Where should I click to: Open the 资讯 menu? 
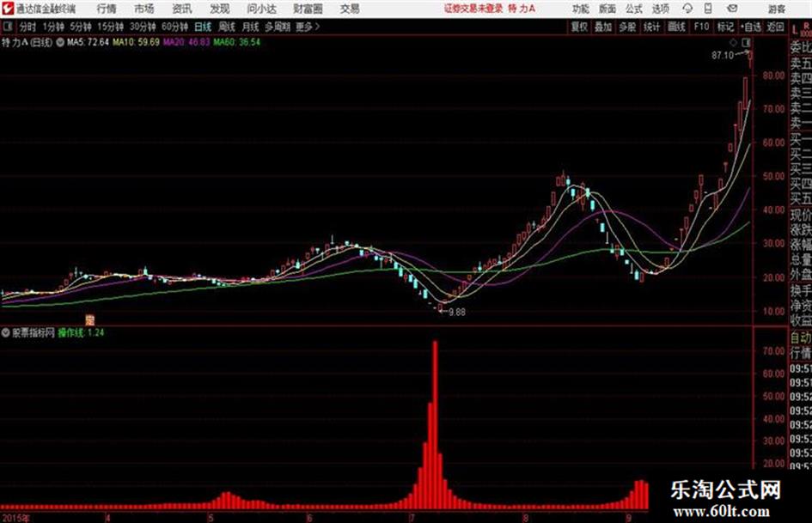[x=182, y=9]
